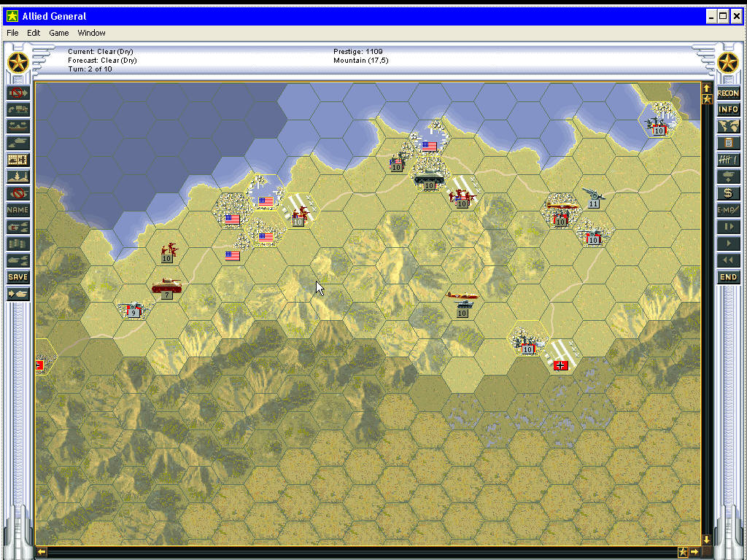Click the 'Forecast: Clear (Dry)' text
Viewport: 747px width, 560px height.
(102, 60)
